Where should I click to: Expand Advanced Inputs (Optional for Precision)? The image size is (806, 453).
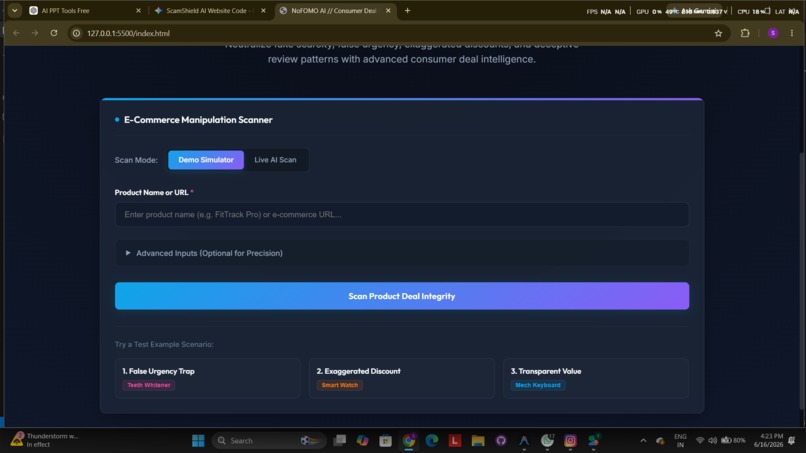(401, 253)
